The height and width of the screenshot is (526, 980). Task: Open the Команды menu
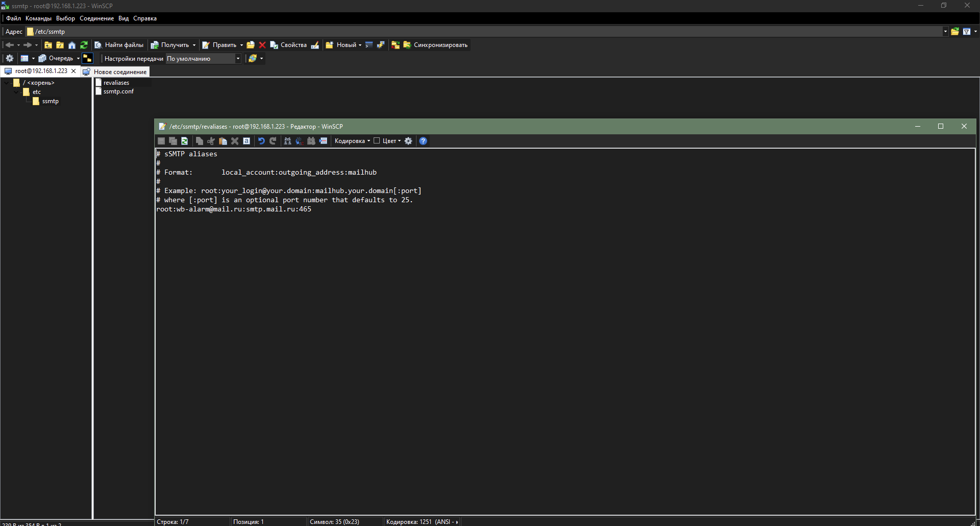coord(38,18)
